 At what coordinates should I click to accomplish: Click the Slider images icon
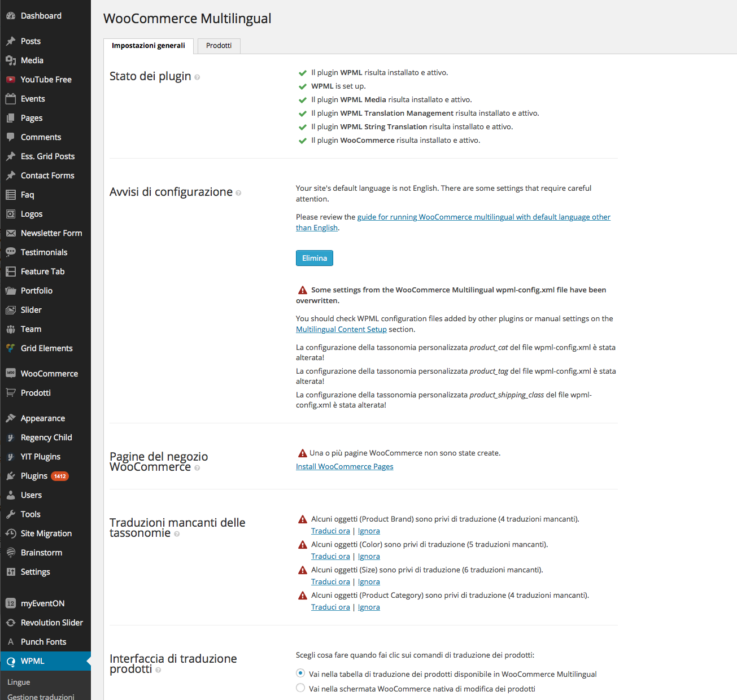11,310
